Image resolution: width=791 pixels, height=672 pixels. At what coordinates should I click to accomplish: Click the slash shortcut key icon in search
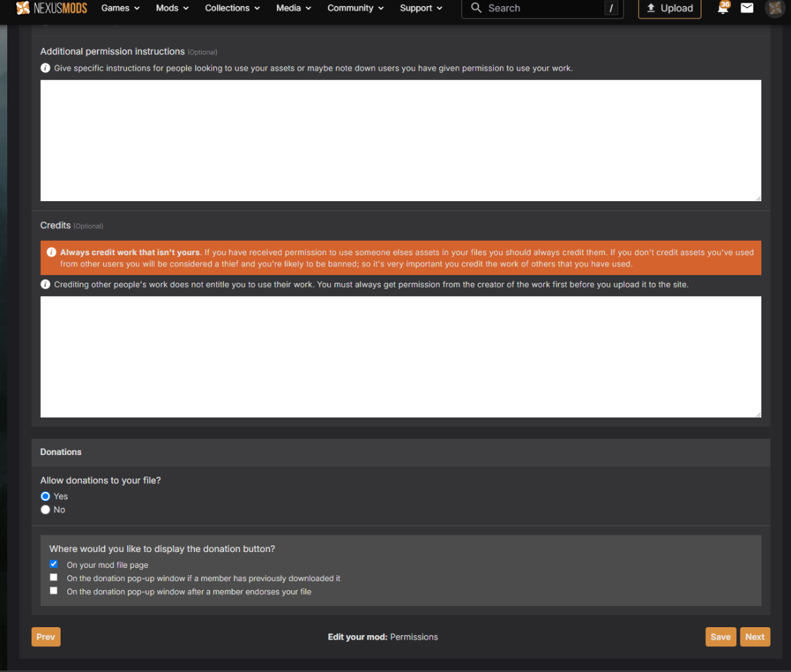pyautogui.click(x=611, y=8)
